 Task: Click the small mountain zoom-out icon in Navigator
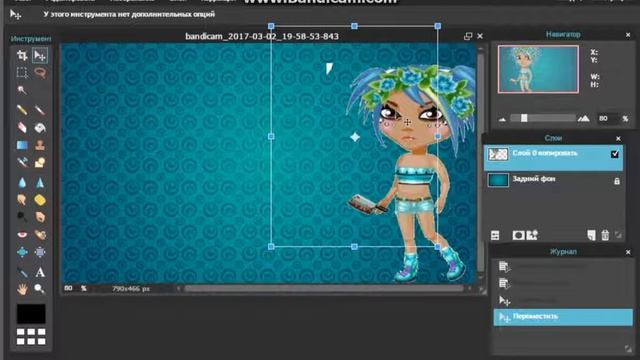(x=502, y=120)
